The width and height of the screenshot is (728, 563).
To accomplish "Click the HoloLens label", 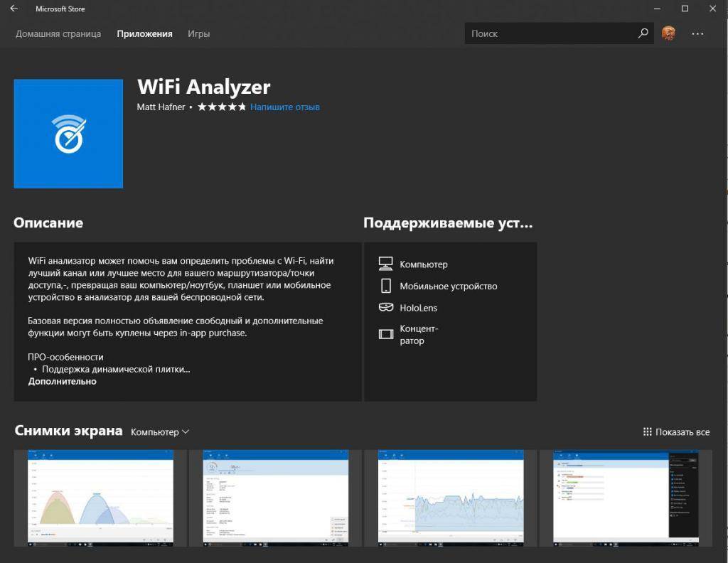I will (418, 308).
